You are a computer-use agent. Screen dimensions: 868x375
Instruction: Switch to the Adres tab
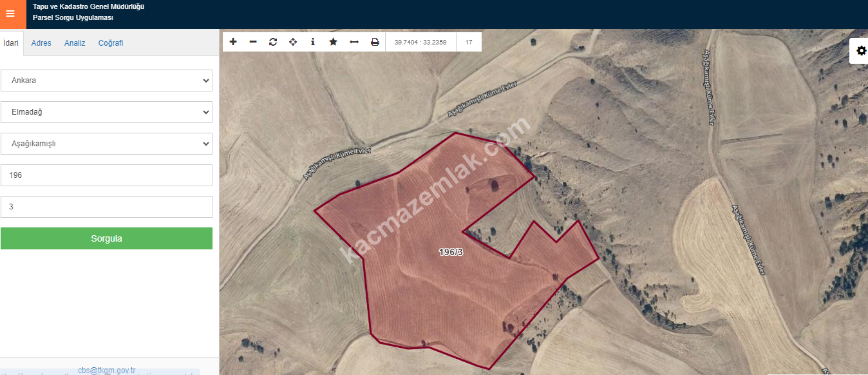[x=41, y=43]
